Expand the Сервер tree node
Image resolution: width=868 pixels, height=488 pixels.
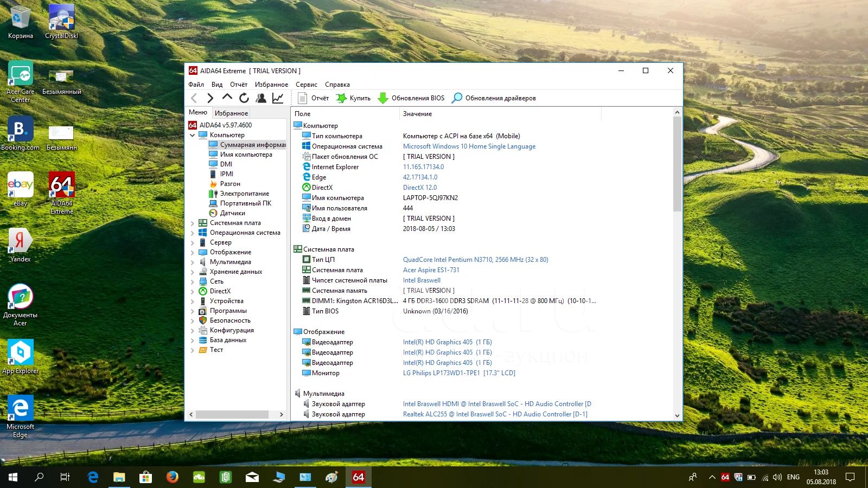tap(193, 242)
